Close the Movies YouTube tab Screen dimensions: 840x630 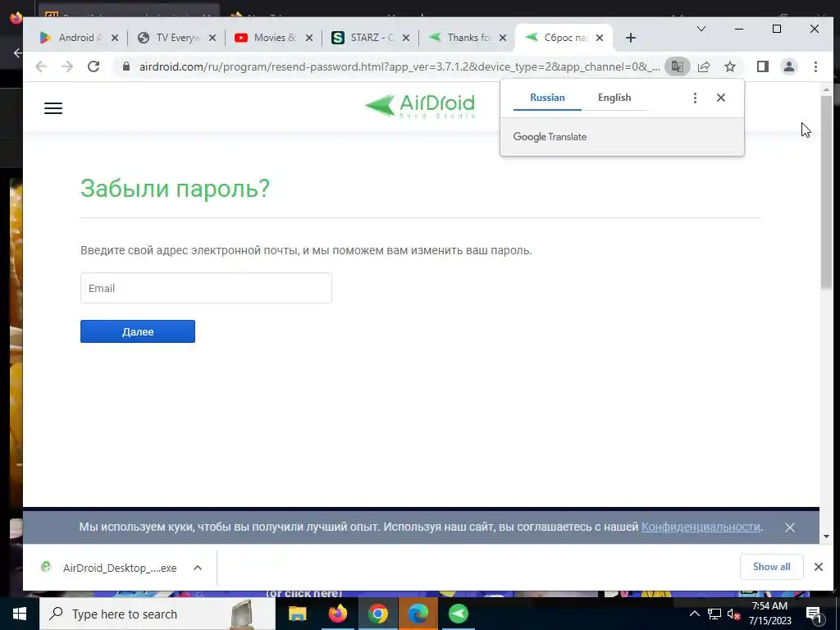[309, 38]
